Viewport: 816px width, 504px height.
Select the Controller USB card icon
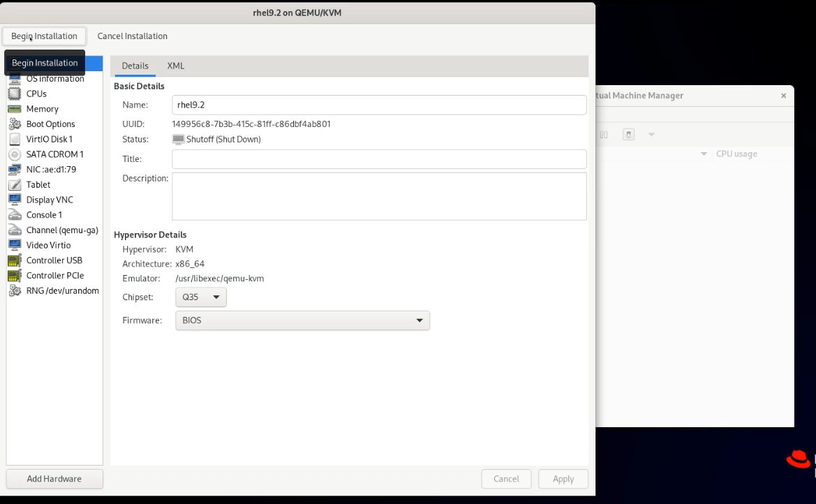point(15,260)
